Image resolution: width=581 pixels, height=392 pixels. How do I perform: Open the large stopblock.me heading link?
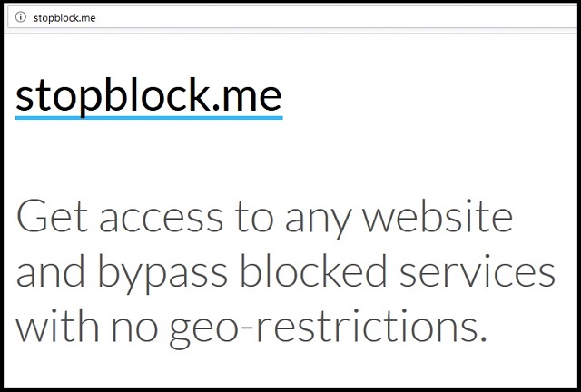click(x=149, y=96)
